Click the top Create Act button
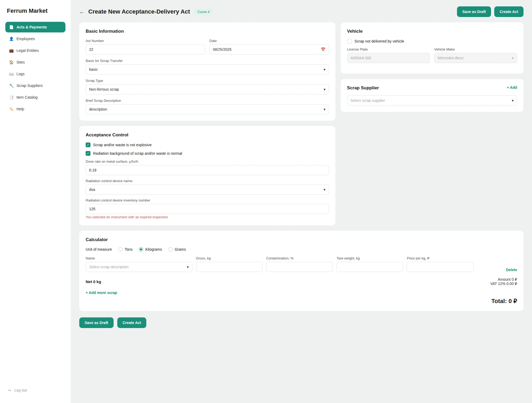Viewport: 532px width, 403px height. coord(509,12)
